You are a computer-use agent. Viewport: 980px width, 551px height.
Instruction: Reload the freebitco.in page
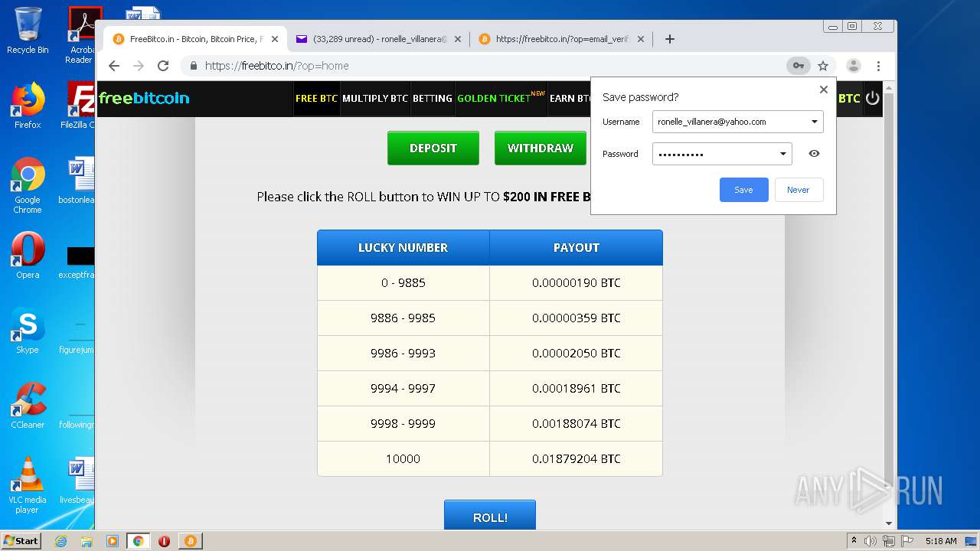[163, 66]
